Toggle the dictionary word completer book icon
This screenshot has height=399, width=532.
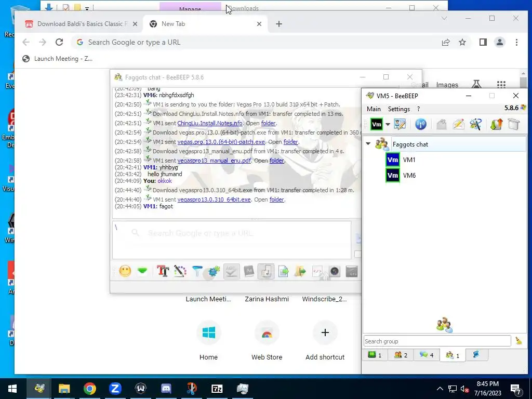point(249,271)
